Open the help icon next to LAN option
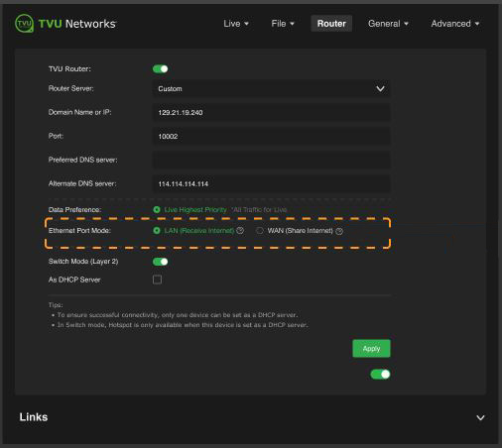The height and width of the screenshot is (448, 502). tap(240, 230)
